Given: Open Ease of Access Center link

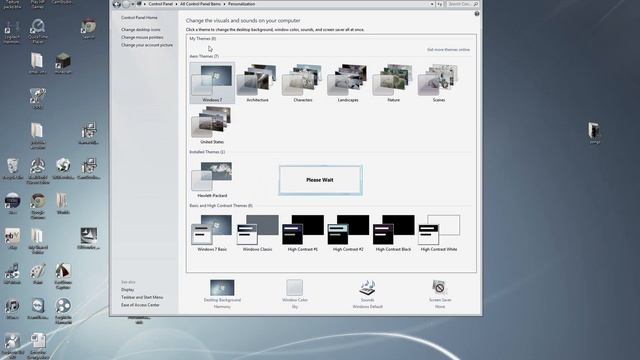Looking at the screenshot, I should click(140, 305).
